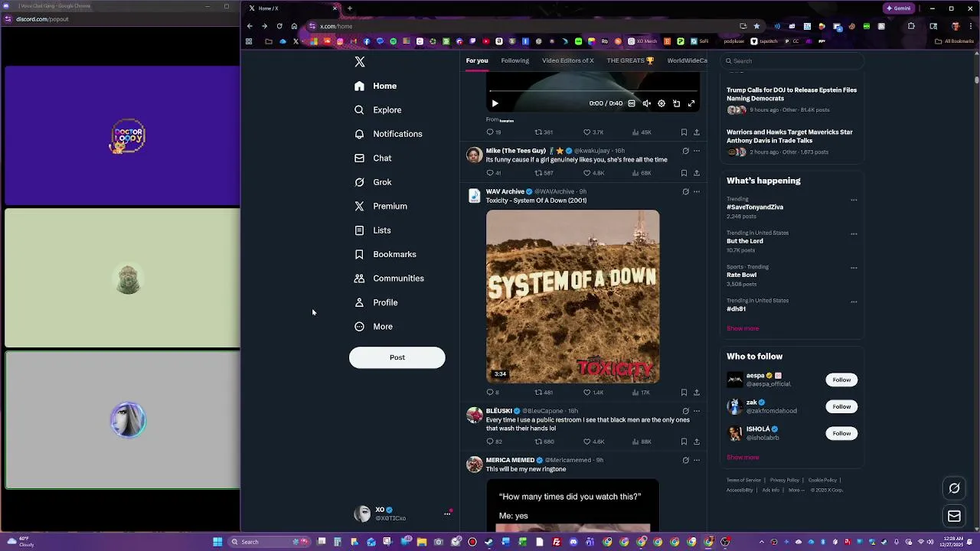
Task: Bookmark the WAV Archive post
Action: point(684,393)
